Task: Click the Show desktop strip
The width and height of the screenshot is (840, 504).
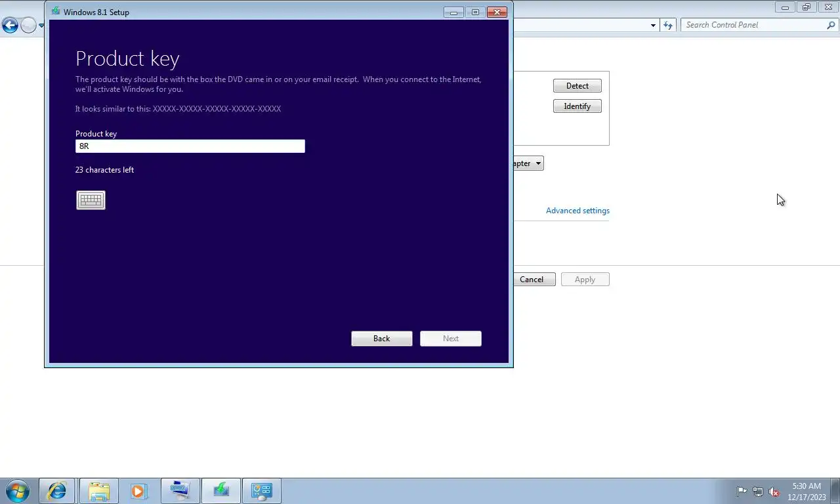Action: pos(836,491)
